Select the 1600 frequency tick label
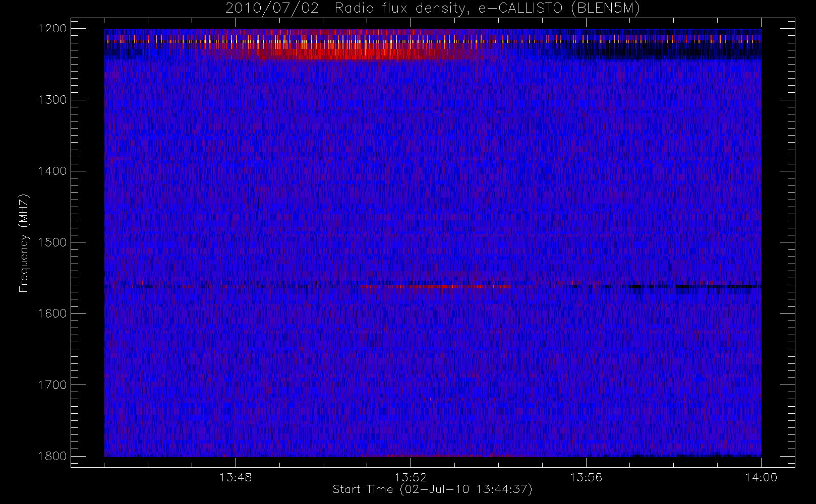This screenshot has height=504, width=816. click(53, 313)
